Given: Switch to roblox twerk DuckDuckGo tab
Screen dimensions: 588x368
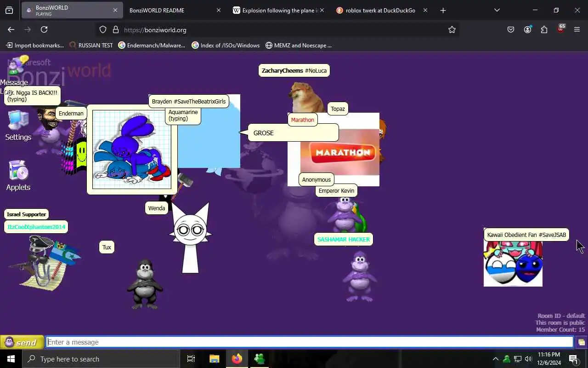Looking at the screenshot, I should coord(382,10).
